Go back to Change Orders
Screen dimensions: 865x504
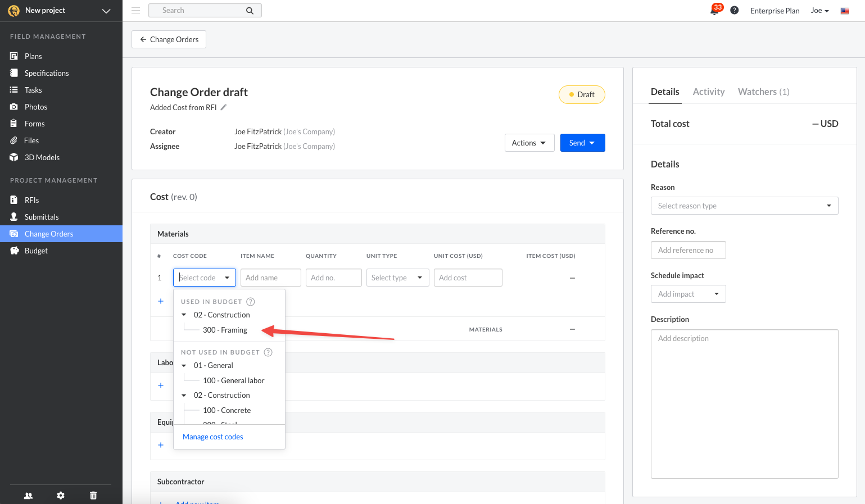pos(169,39)
